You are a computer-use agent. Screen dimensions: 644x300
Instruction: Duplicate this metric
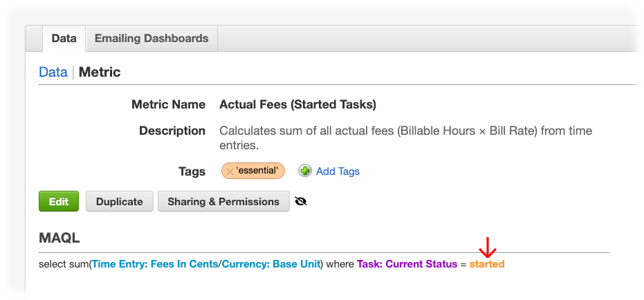[x=120, y=201]
